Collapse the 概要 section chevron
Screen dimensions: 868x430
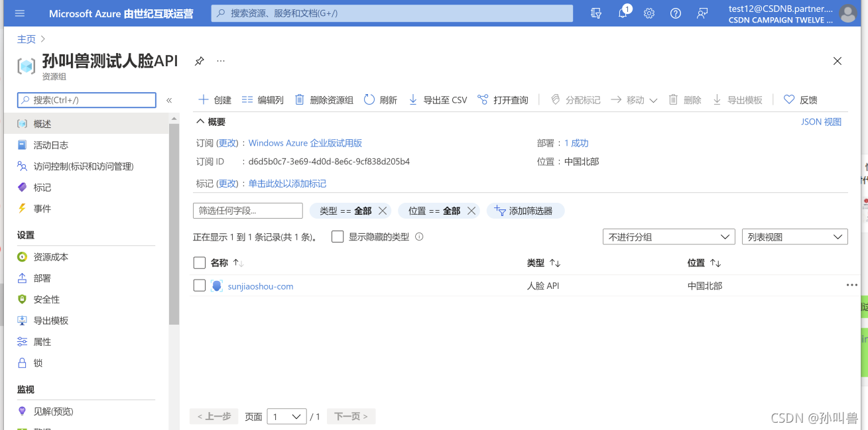200,122
